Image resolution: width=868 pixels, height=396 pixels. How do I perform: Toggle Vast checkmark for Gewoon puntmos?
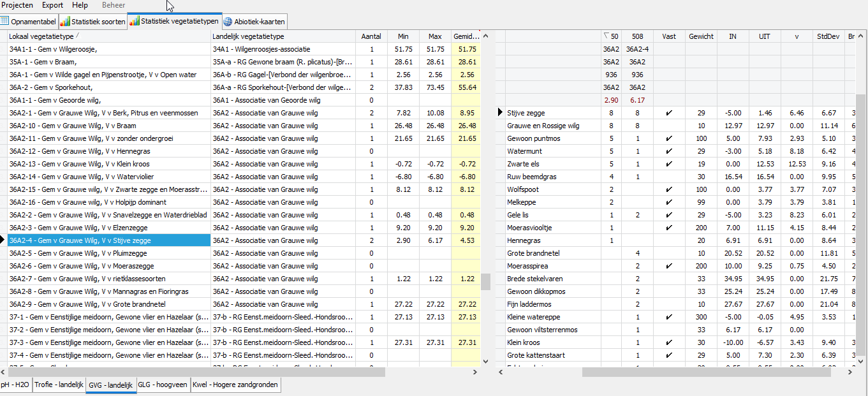[x=668, y=138]
